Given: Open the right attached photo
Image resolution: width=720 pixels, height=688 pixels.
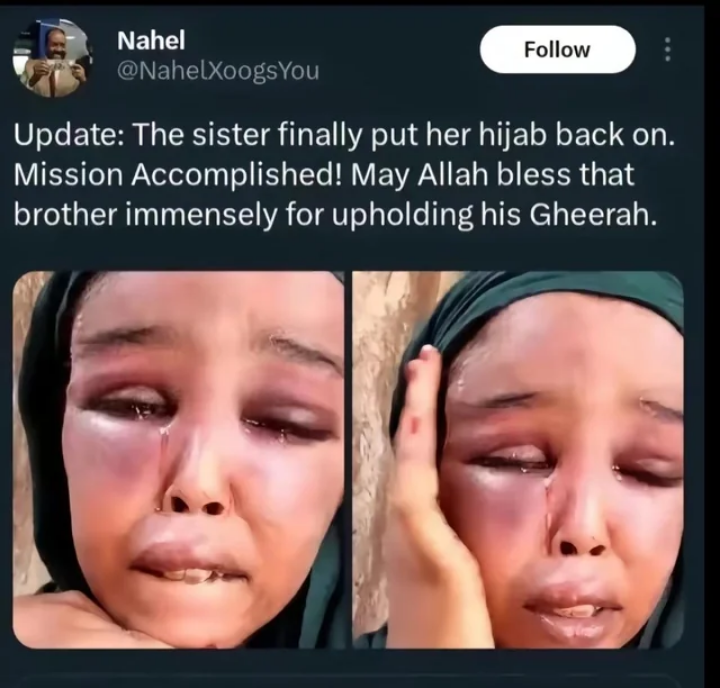Looking at the screenshot, I should [x=518, y=460].
